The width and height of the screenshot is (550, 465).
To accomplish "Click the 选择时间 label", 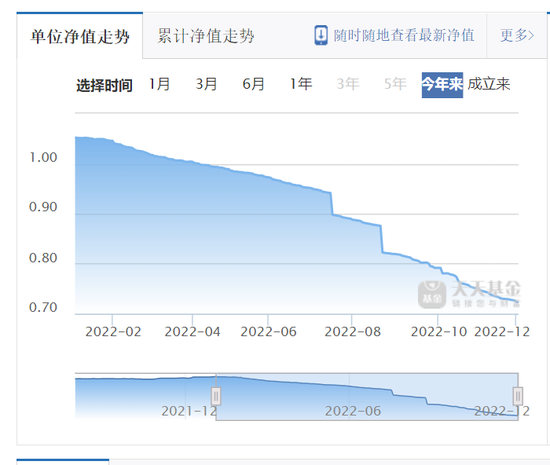I will click(104, 85).
